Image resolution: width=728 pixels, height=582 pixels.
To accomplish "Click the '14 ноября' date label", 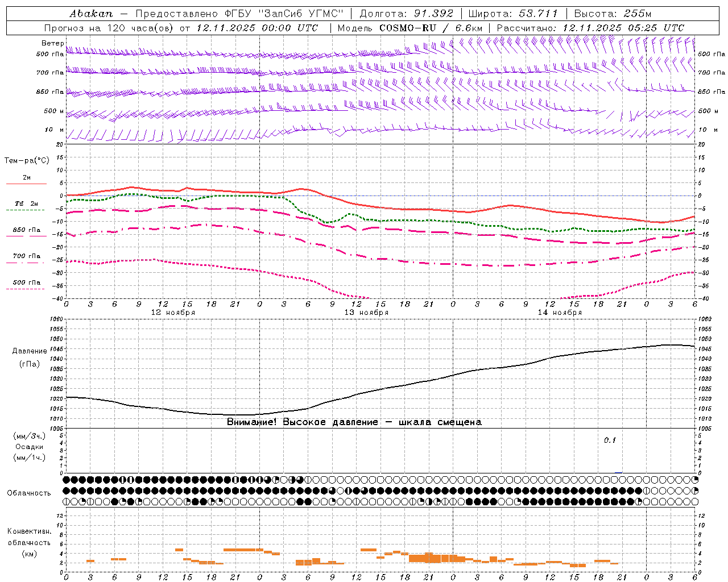I will (560, 313).
